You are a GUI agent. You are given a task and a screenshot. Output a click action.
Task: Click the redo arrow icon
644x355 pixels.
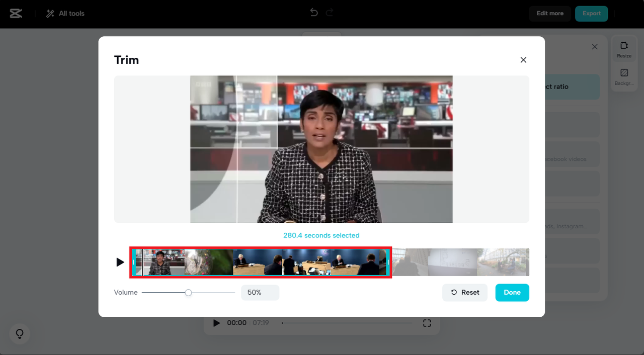coord(330,13)
